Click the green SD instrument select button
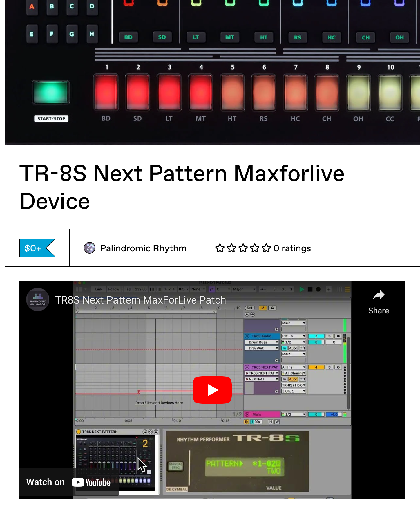The height and width of the screenshot is (509, 420). tap(162, 37)
